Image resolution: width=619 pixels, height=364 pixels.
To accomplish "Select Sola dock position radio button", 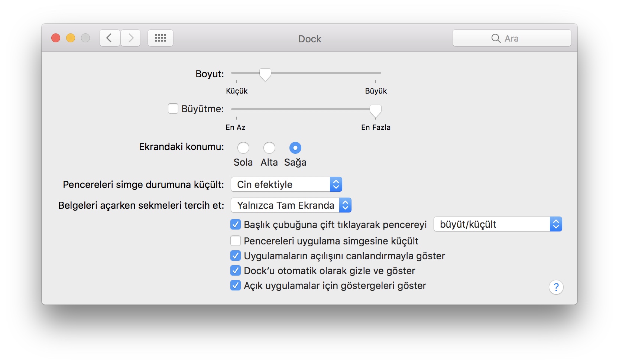I will click(x=243, y=148).
